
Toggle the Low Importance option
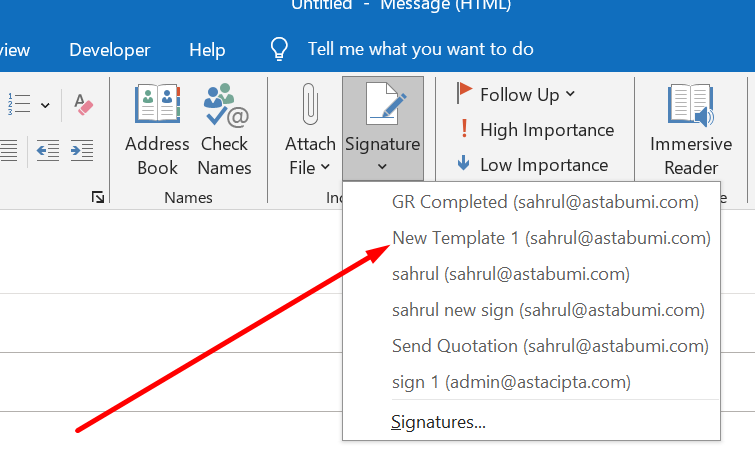(x=533, y=165)
